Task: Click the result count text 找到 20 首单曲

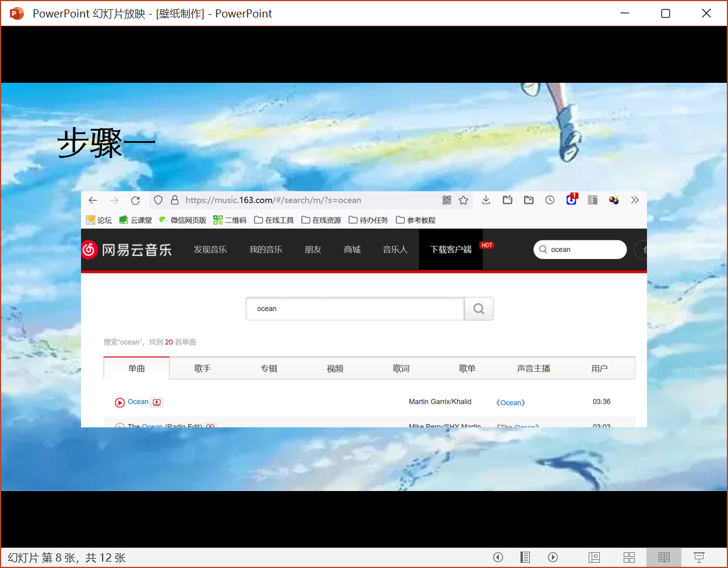Action: [173, 342]
